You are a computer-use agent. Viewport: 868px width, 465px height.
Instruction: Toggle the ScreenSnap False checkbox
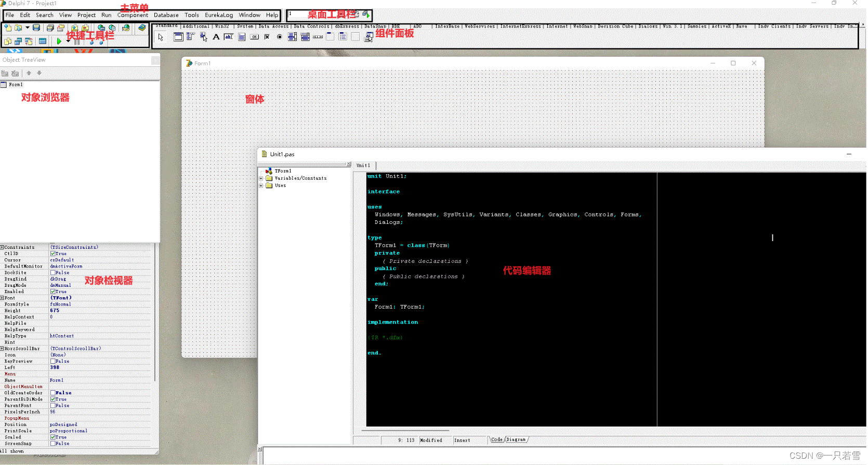[53, 444]
